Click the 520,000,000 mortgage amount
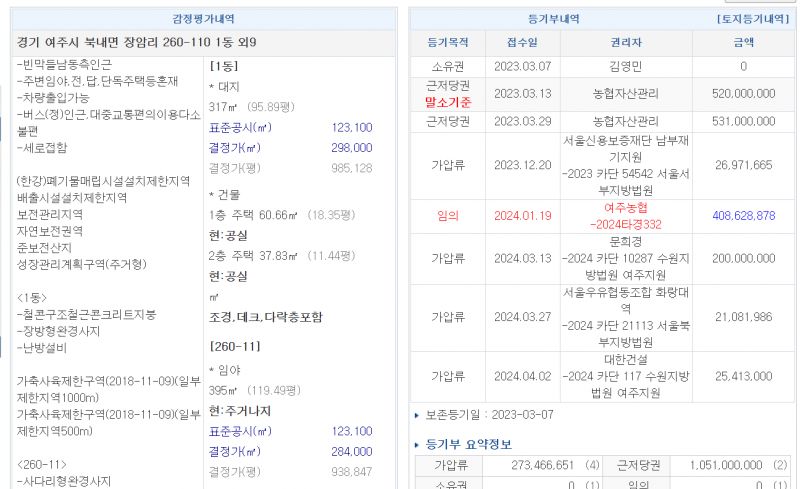The width and height of the screenshot is (800, 489). (x=742, y=93)
